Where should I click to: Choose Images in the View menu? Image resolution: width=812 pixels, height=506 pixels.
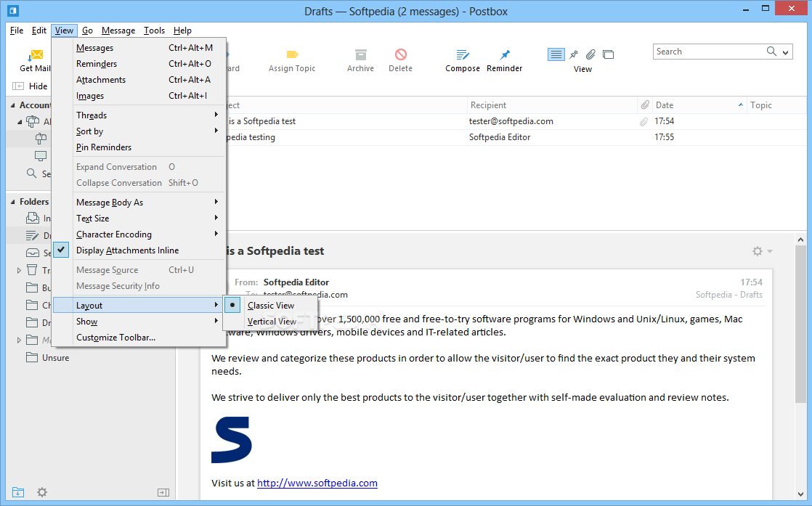pos(139,96)
